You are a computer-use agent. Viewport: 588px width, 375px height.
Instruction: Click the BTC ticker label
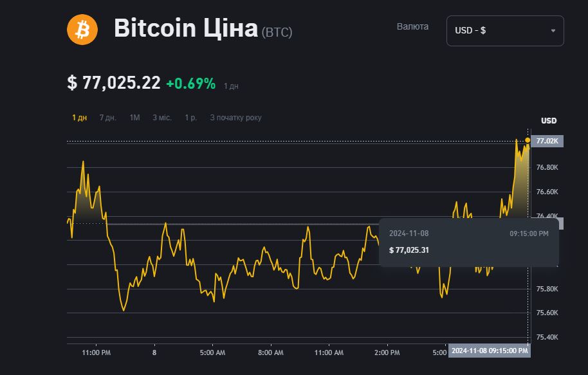coord(278,30)
